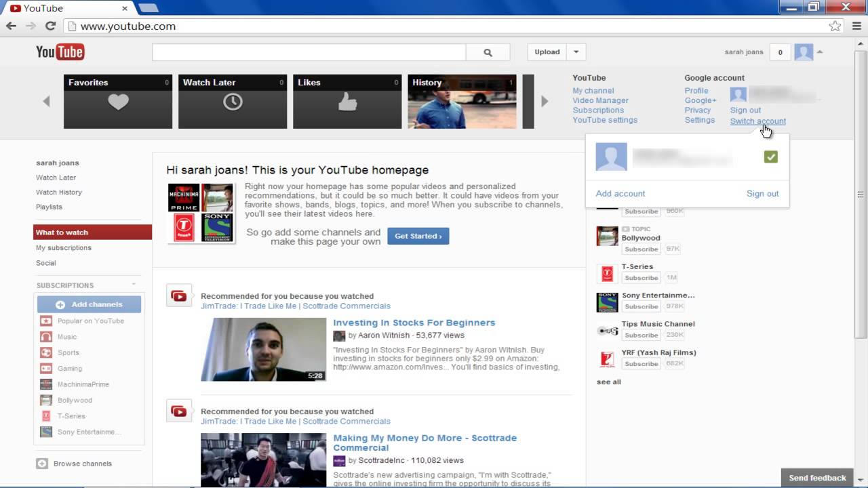The image size is (868, 488).
Task: Open T-Series in sidebar list
Action: point(71,416)
